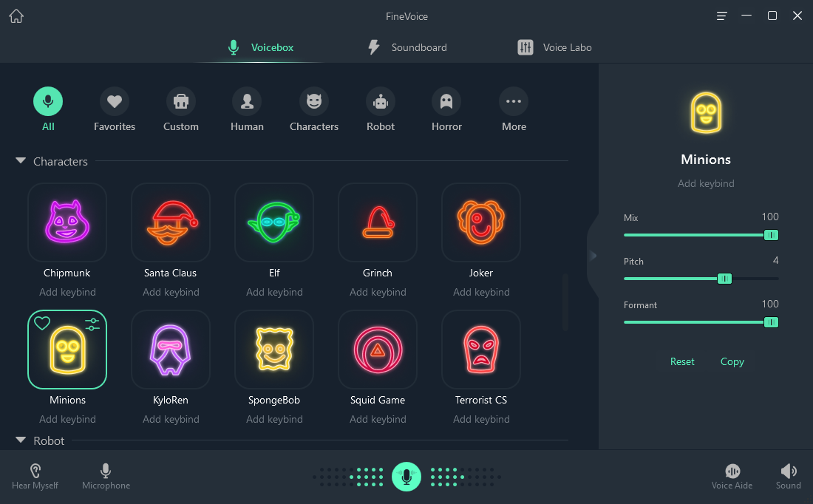Select the Chipmunk voice icon
This screenshot has height=504, width=813.
point(67,222)
